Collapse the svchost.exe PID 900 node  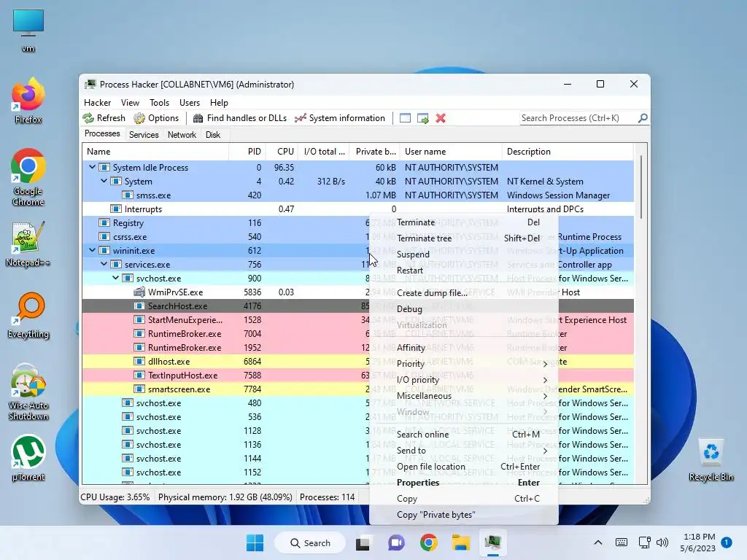pos(115,278)
